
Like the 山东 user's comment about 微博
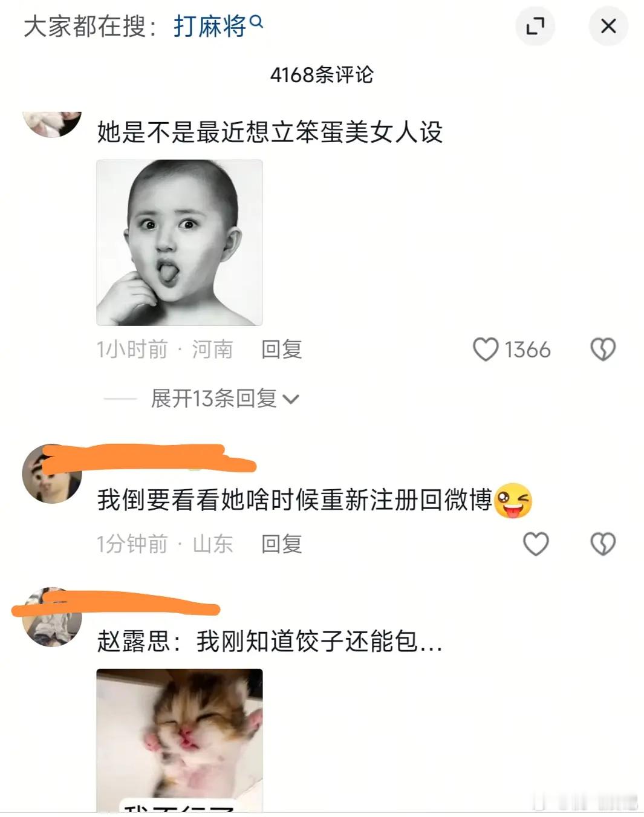[x=536, y=544]
